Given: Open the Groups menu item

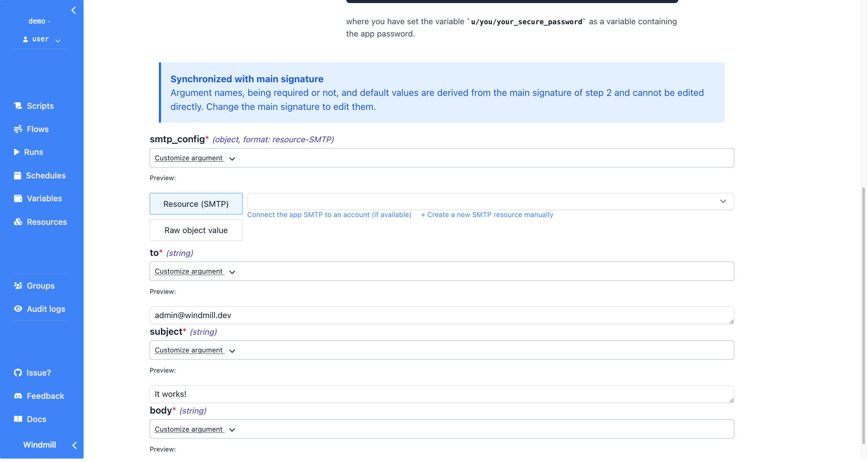Looking at the screenshot, I should (40, 286).
